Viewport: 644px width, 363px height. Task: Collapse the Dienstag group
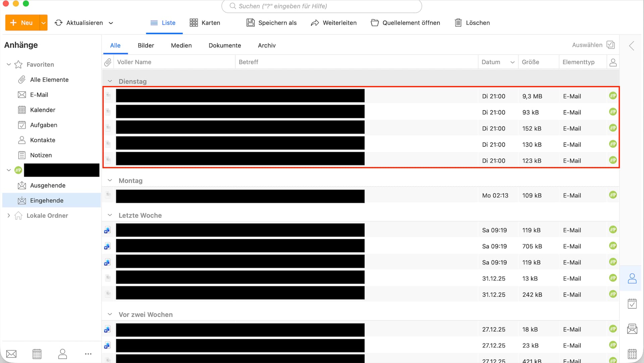click(110, 81)
